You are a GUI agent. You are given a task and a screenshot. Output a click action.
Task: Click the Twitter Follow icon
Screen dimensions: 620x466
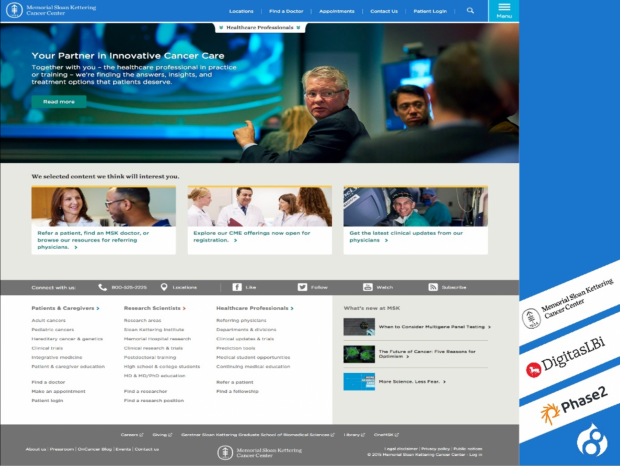pyautogui.click(x=302, y=287)
